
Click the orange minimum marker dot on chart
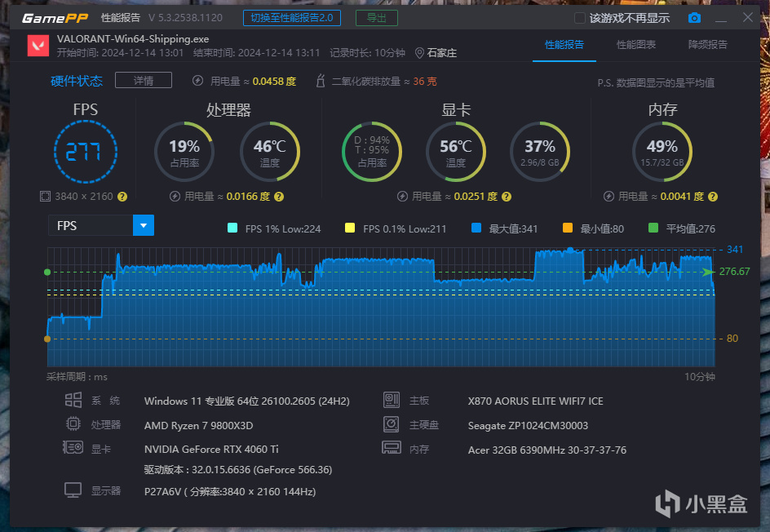click(47, 339)
